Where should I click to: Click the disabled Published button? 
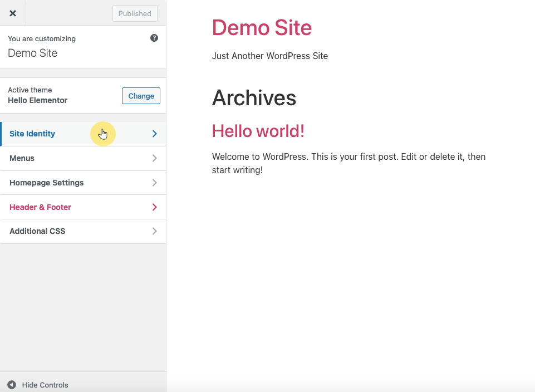pyautogui.click(x=135, y=13)
